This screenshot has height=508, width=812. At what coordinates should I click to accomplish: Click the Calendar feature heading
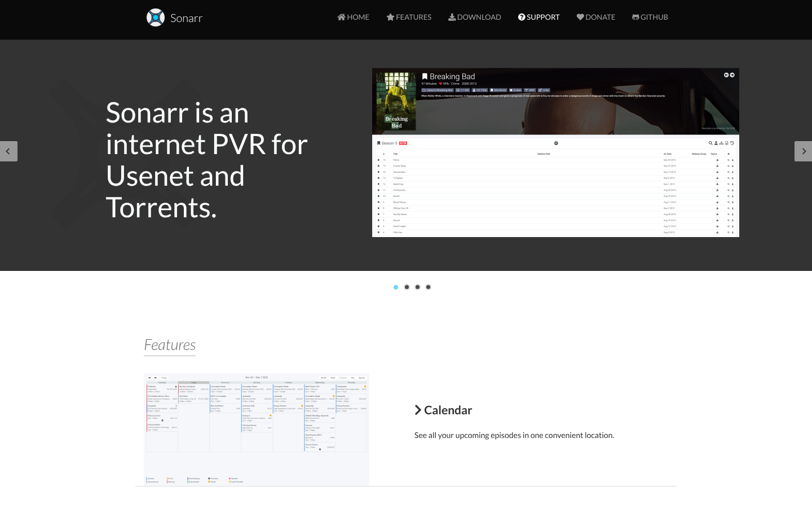click(448, 410)
